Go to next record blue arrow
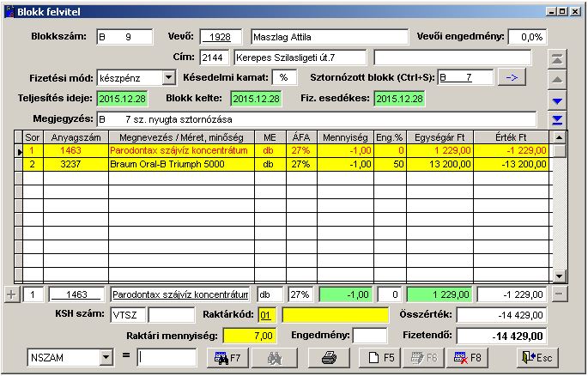This screenshot has width=588, height=376. coord(557,100)
